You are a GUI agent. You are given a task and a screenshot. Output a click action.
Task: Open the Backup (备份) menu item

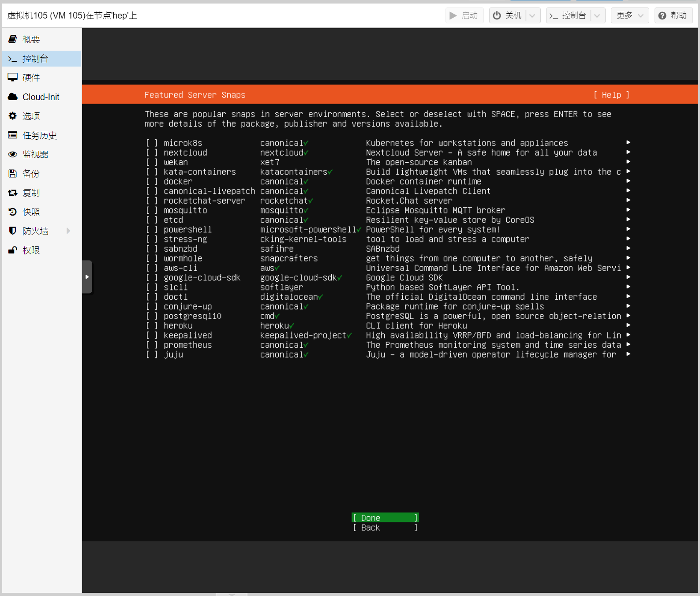click(x=42, y=174)
